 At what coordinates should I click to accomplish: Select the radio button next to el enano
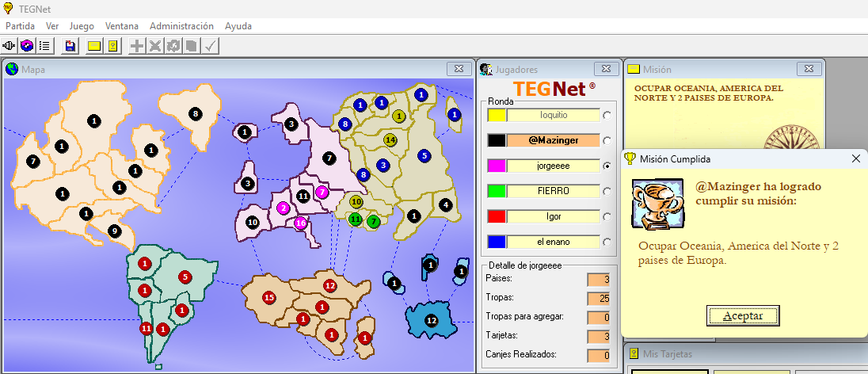[x=607, y=242]
